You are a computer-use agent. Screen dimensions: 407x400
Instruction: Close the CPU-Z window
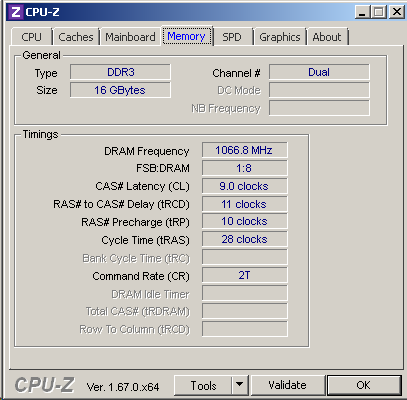pos(397,12)
